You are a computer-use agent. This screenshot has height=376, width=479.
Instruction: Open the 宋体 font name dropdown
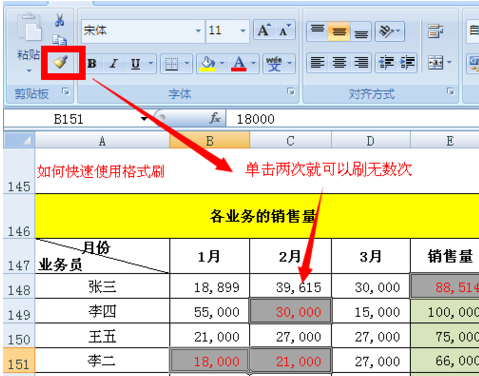click(198, 31)
